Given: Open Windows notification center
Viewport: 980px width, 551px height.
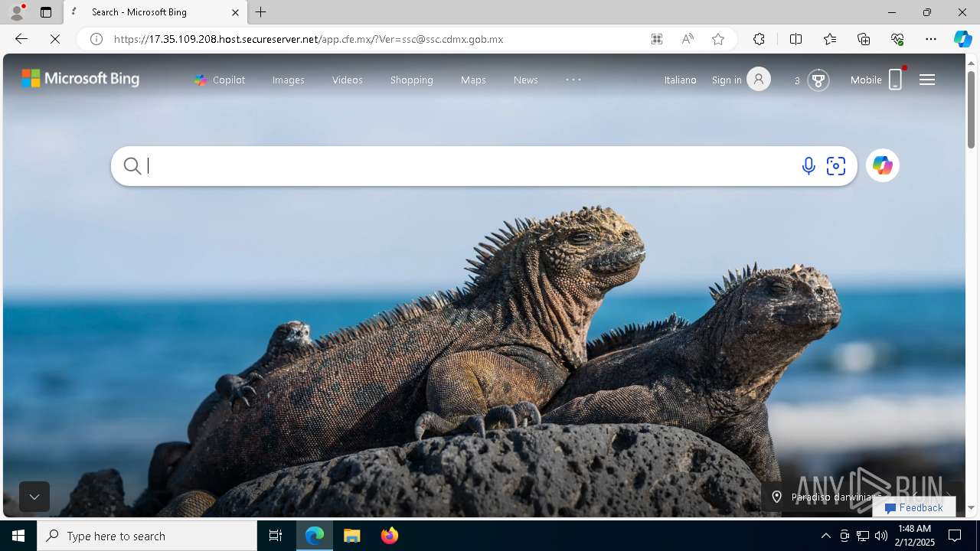Looking at the screenshot, I should pos(955,536).
